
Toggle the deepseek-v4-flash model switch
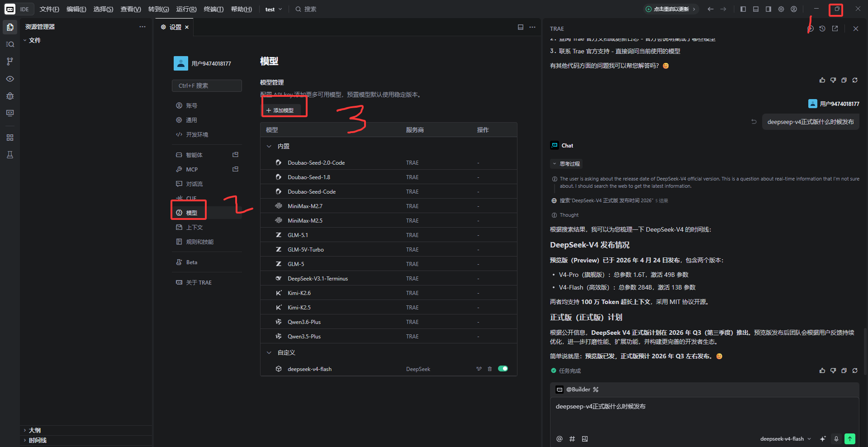click(x=503, y=369)
